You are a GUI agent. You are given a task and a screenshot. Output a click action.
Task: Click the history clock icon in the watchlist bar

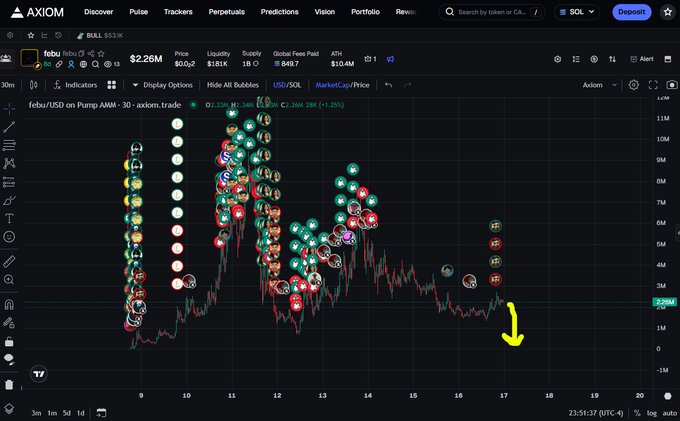[x=58, y=35]
